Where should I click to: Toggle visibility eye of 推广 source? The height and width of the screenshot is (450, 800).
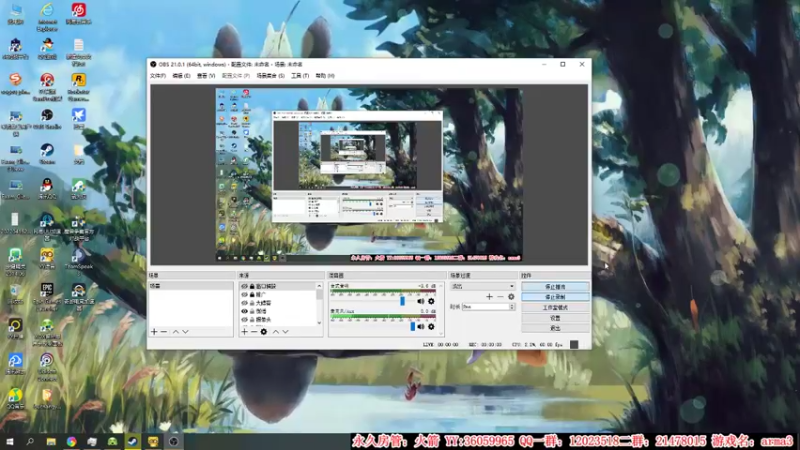[x=244, y=295]
